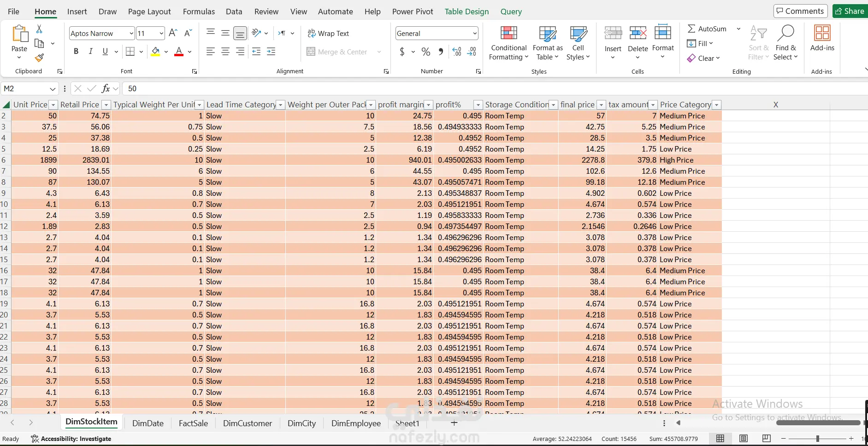Click the Orientation text angle icon
The image size is (868, 446).
pyautogui.click(x=257, y=33)
